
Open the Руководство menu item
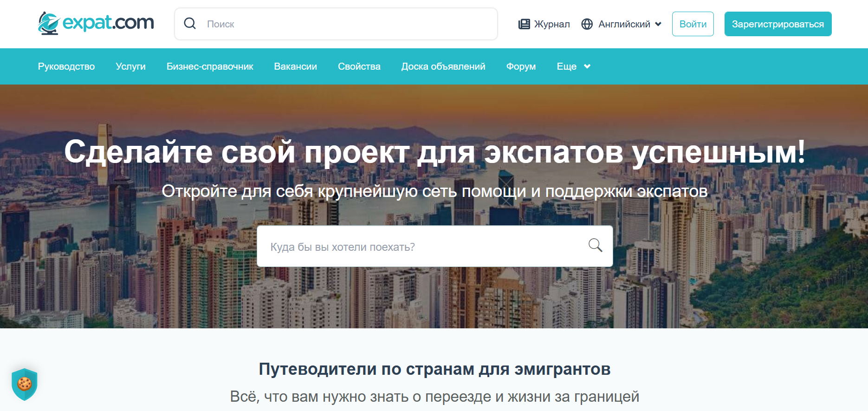point(66,66)
